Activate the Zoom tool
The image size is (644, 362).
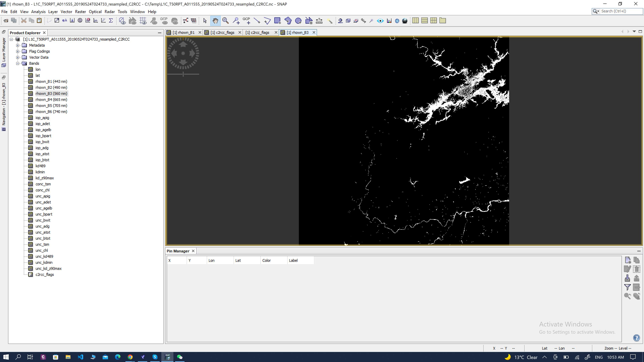coord(226,20)
